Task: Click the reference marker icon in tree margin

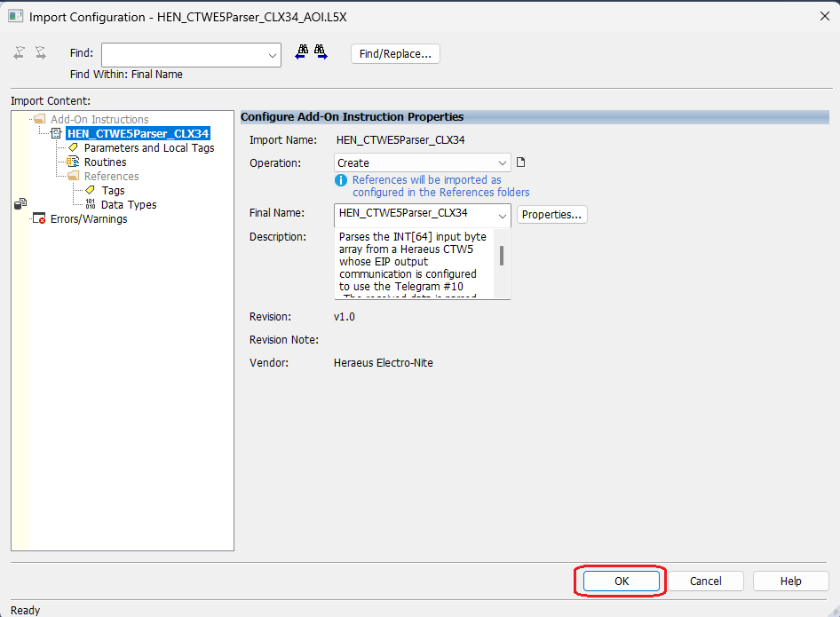Action: tap(20, 203)
